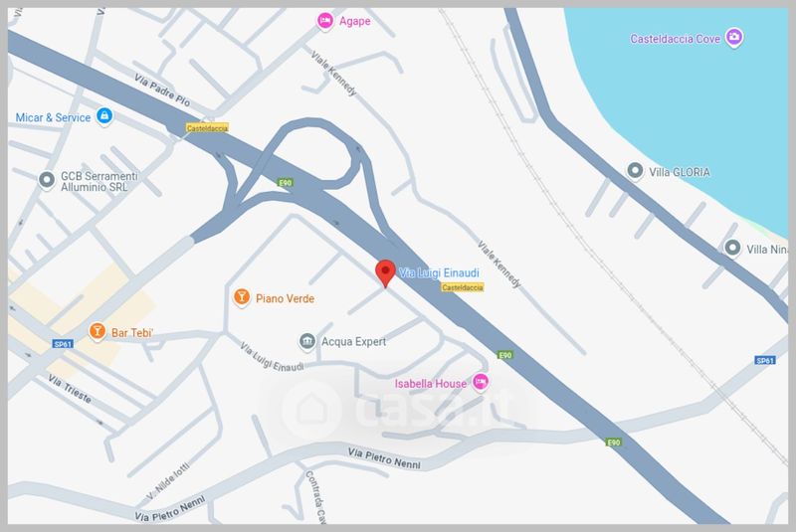796x532 pixels.
Task: Click the blue SP61 road badge near Bar Tebi'
Action: [63, 344]
